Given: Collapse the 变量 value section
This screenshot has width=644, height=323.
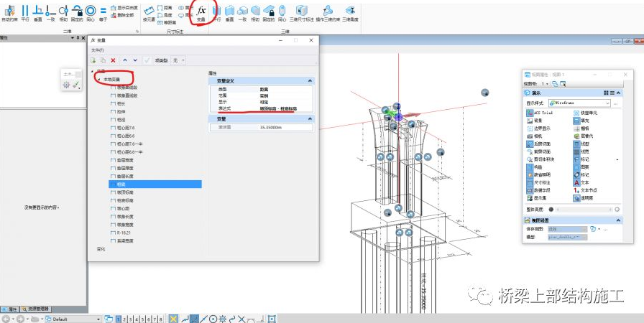Looking at the screenshot, I should click(x=310, y=119).
